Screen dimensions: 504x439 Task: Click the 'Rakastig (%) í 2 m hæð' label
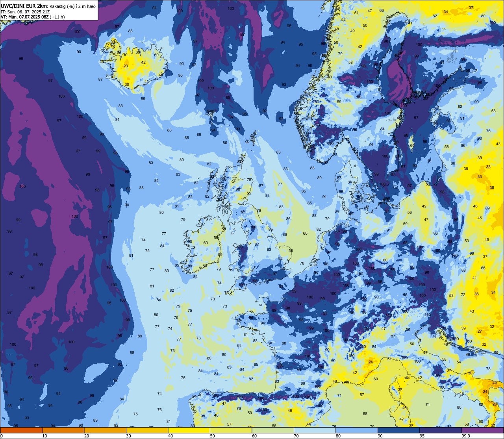click(x=72, y=6)
